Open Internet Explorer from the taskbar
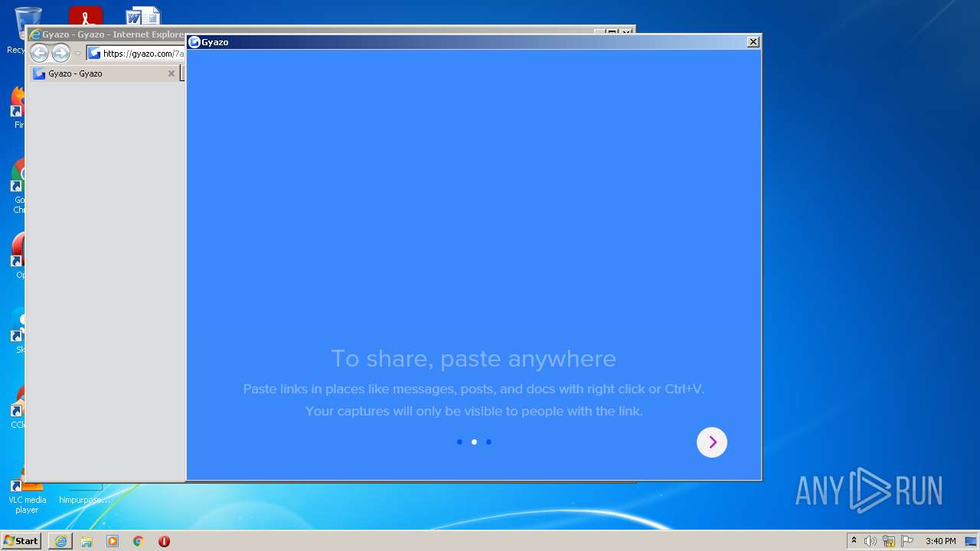The width and height of the screenshot is (980, 551). (x=60, y=541)
